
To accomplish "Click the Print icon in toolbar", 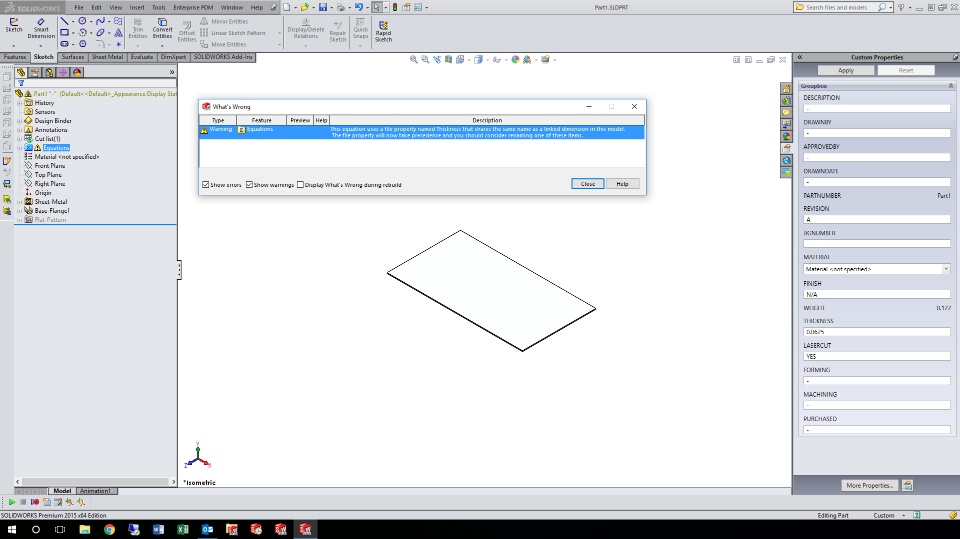I will pyautogui.click(x=341, y=7).
